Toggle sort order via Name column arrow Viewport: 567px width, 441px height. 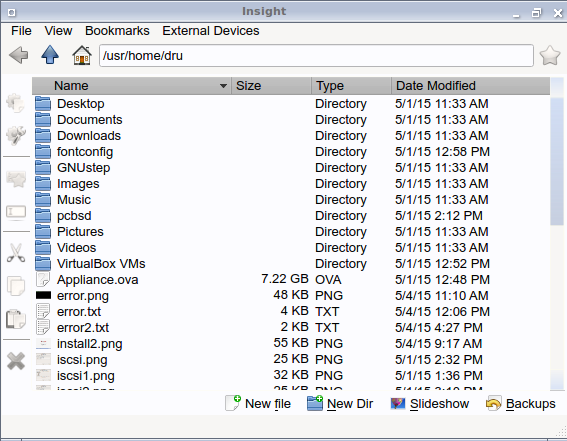[223, 86]
